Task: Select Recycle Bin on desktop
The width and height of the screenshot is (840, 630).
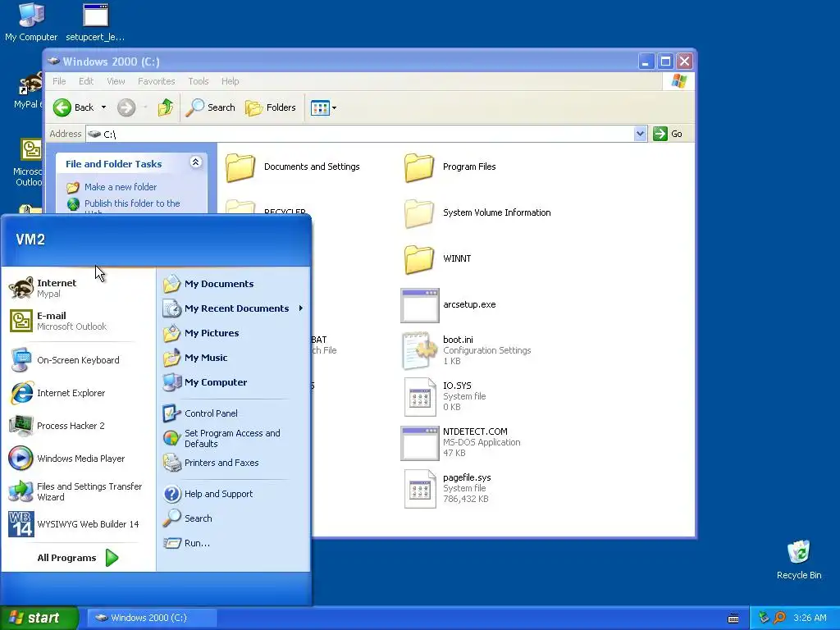Action: [799, 559]
